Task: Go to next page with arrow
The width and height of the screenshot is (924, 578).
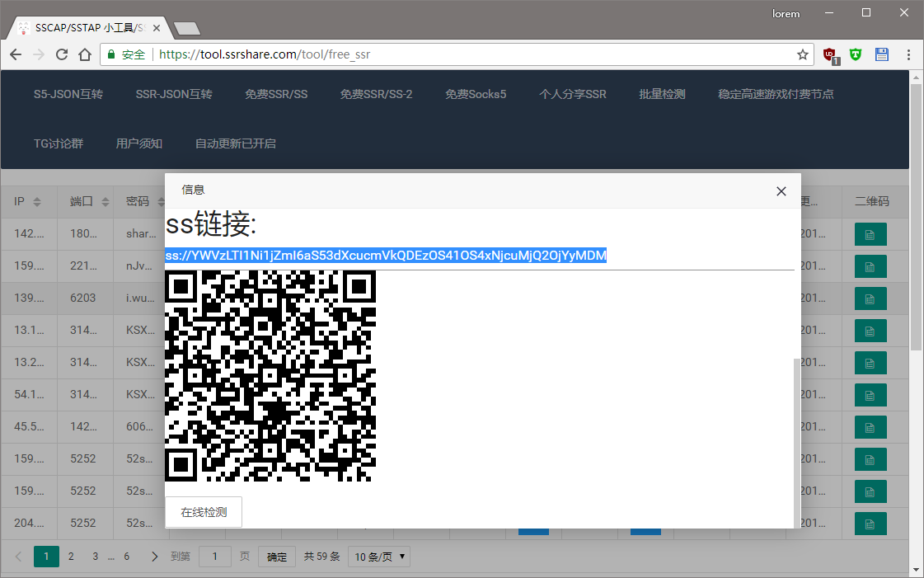Action: point(154,557)
